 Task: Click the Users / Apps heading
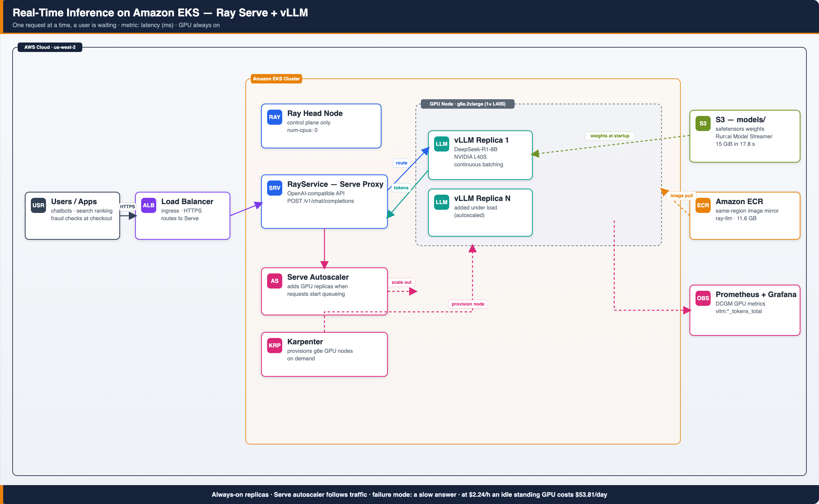tap(74, 201)
